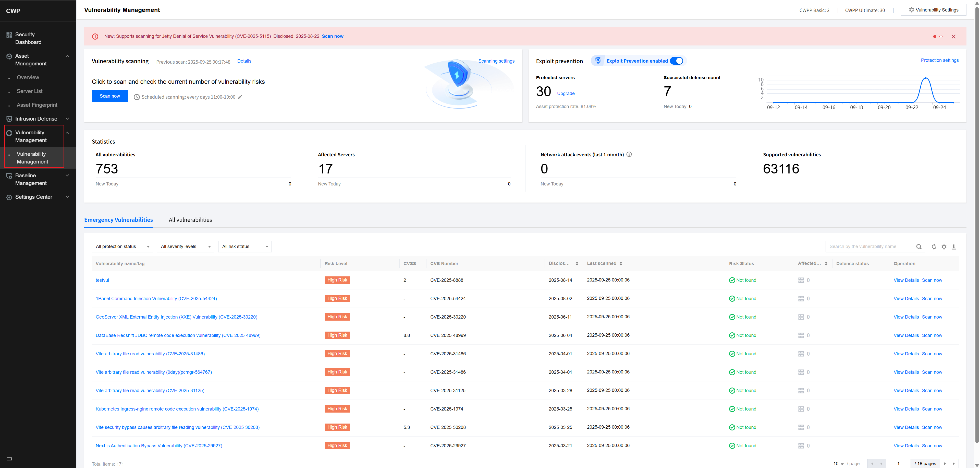Change the items per page dropdown
This screenshot has height=468, width=980.
point(838,463)
